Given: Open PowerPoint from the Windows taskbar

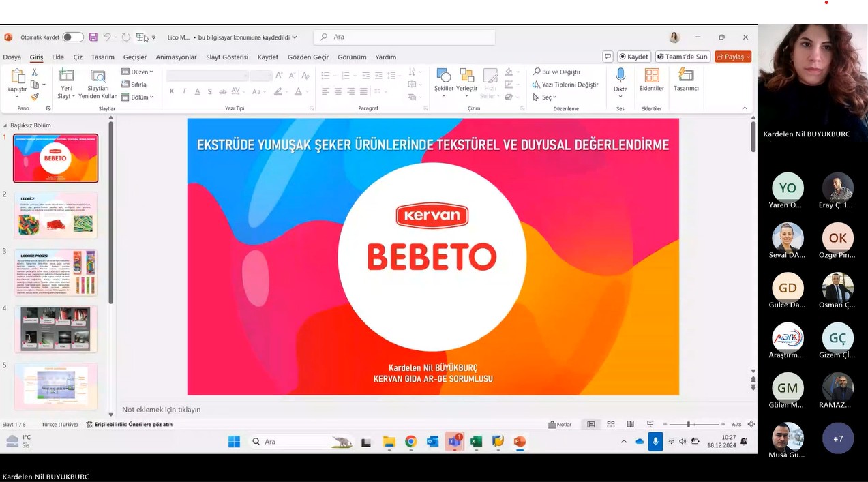Looking at the screenshot, I should (520, 442).
